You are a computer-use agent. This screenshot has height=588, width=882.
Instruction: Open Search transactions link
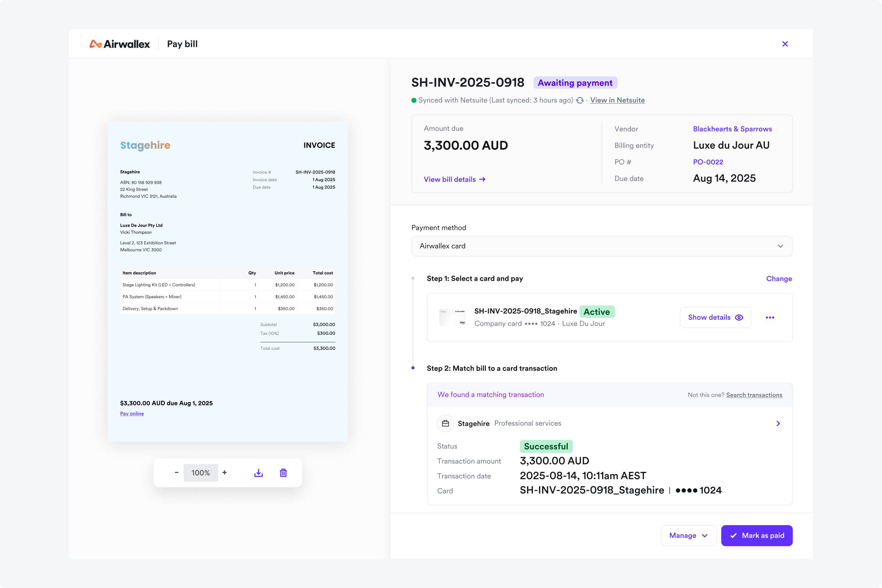click(754, 395)
